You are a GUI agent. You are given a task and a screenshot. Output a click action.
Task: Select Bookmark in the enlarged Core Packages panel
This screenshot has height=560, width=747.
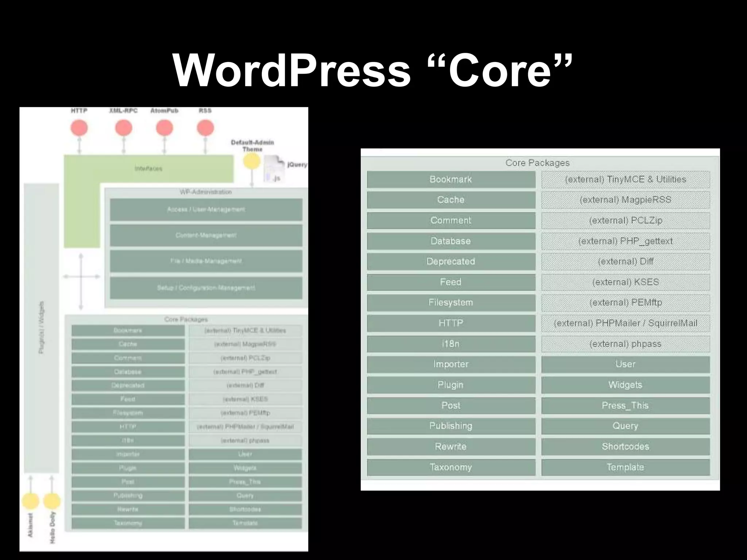coord(451,179)
